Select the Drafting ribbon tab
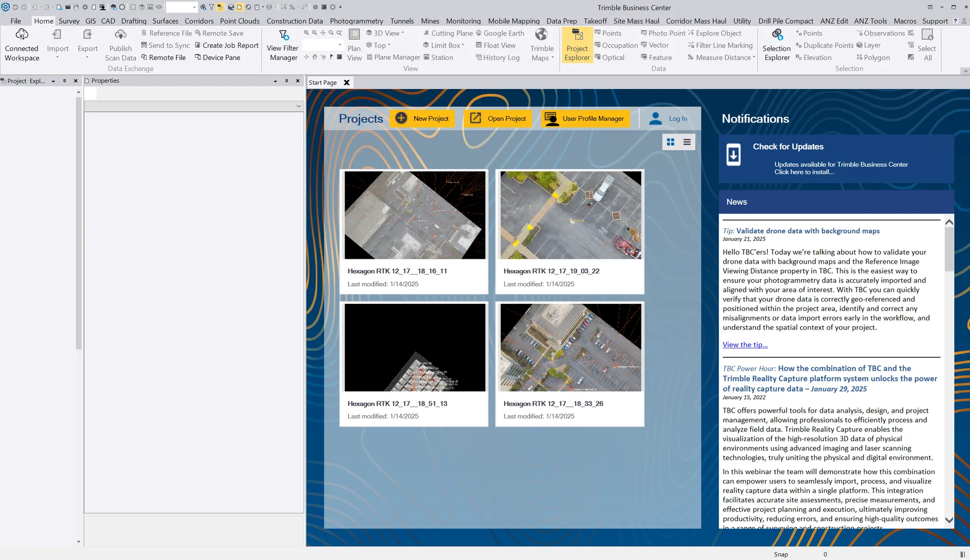 coord(134,21)
